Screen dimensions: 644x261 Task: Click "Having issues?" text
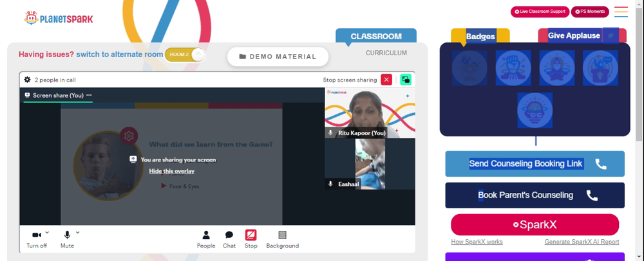(x=46, y=55)
